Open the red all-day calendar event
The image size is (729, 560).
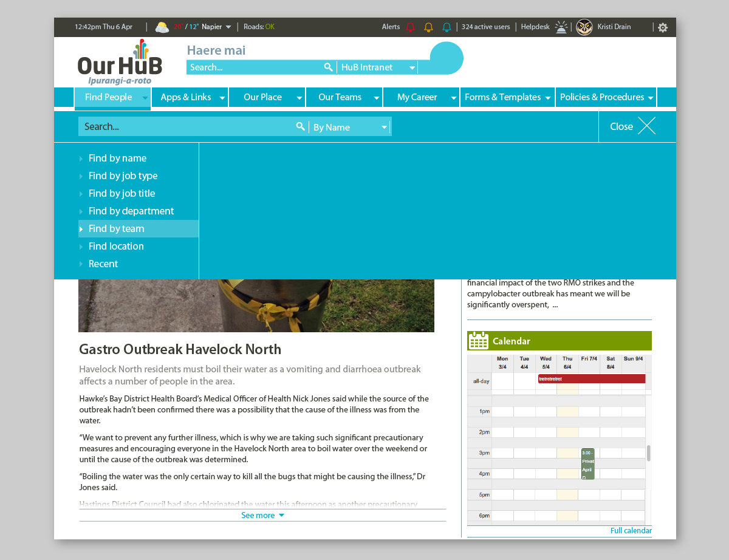coord(592,378)
